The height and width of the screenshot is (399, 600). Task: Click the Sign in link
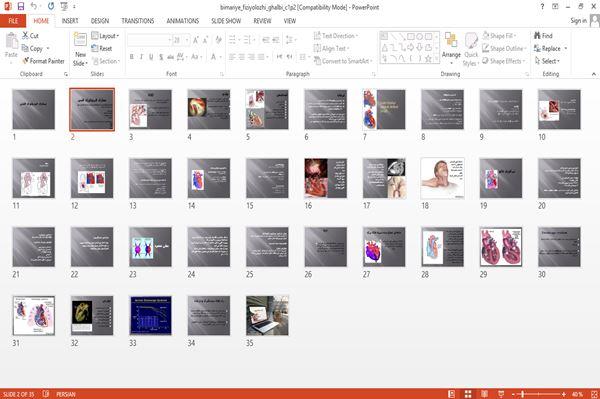click(x=578, y=21)
